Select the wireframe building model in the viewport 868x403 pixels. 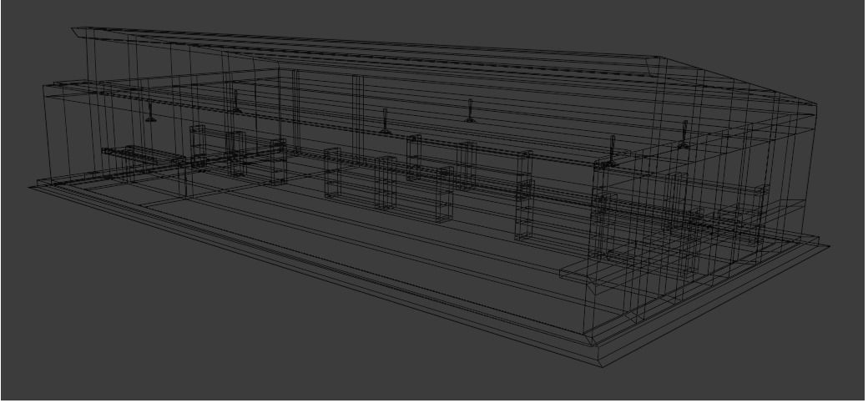coord(429,197)
